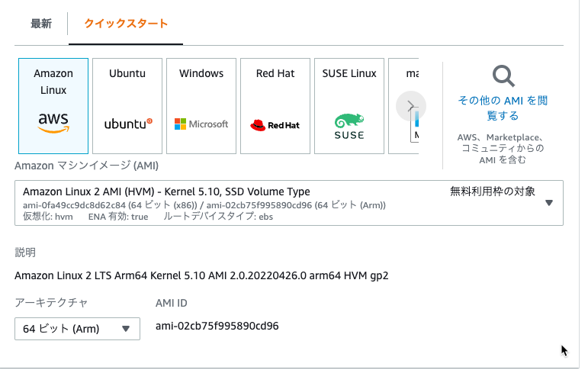The image size is (588, 370).
Task: Click the AMI ID value ami-02cb75f995890cd96
Action: coord(217,326)
